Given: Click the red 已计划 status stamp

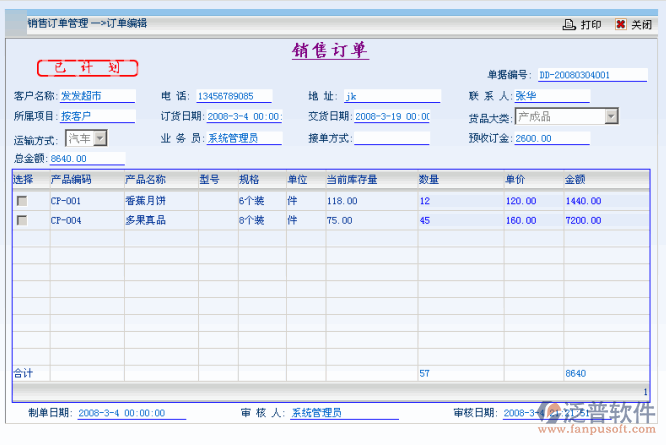Looking at the screenshot, I should tap(87, 68).
